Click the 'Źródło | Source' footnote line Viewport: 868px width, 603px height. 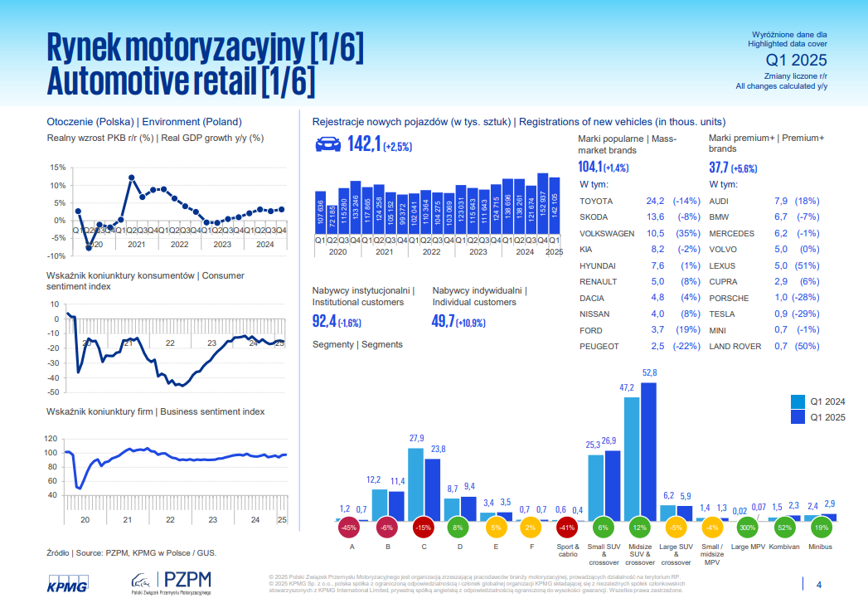(x=132, y=552)
